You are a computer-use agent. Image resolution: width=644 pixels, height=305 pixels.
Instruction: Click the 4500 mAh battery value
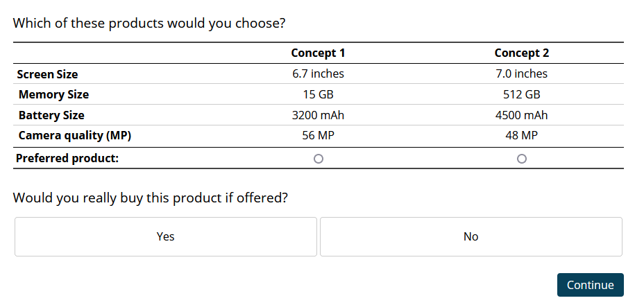point(522,115)
